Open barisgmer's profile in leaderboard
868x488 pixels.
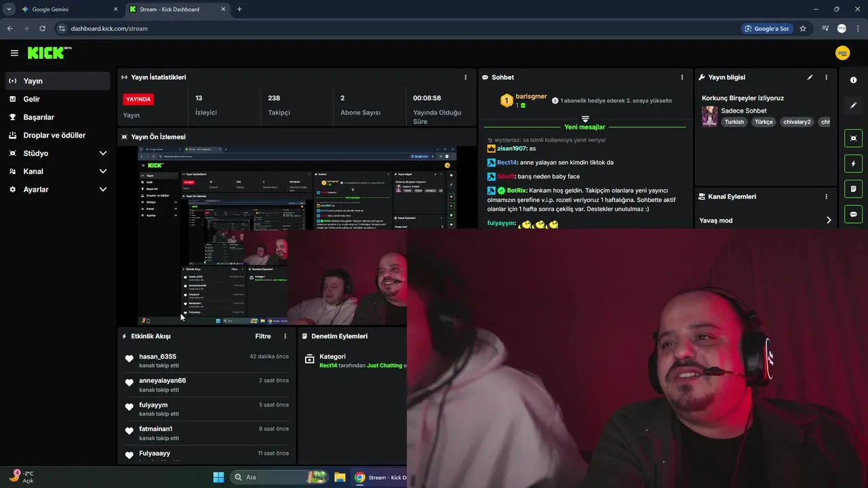(x=531, y=96)
